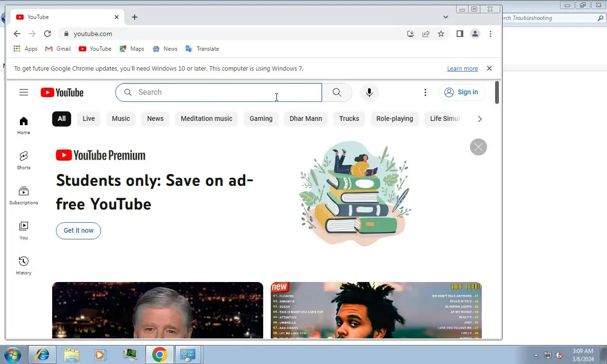Share this page from the address bar

pyautogui.click(x=426, y=34)
